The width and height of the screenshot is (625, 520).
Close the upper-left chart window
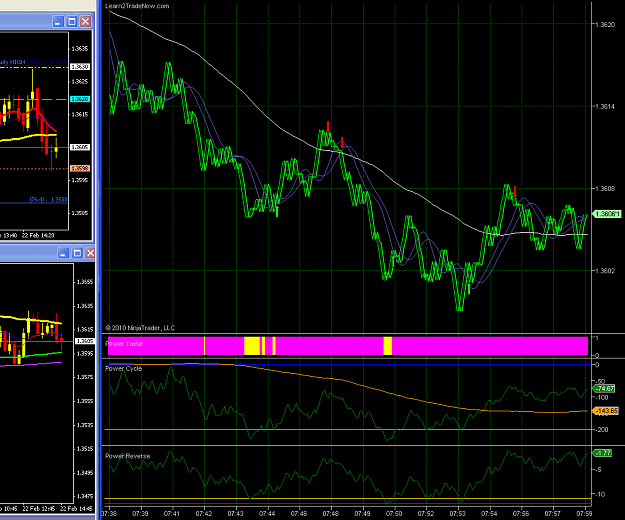point(85,22)
